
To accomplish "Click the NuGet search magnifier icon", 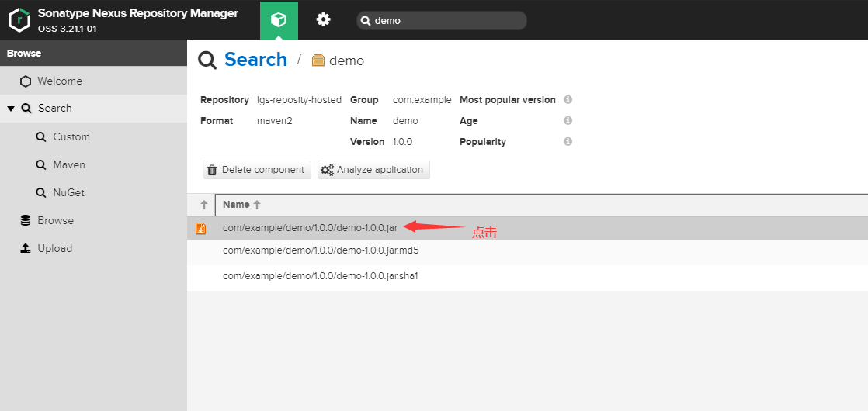I will tap(41, 193).
